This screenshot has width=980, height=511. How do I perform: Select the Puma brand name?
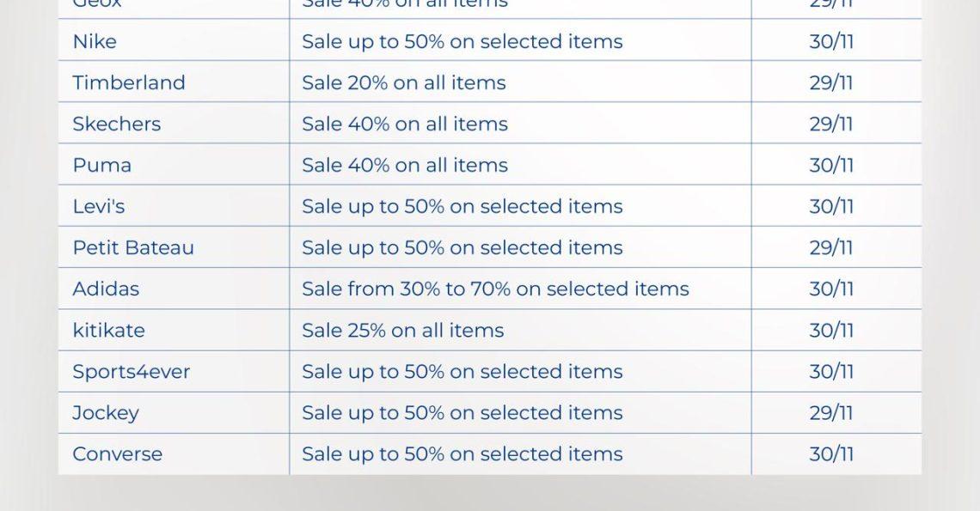pyautogui.click(x=102, y=165)
